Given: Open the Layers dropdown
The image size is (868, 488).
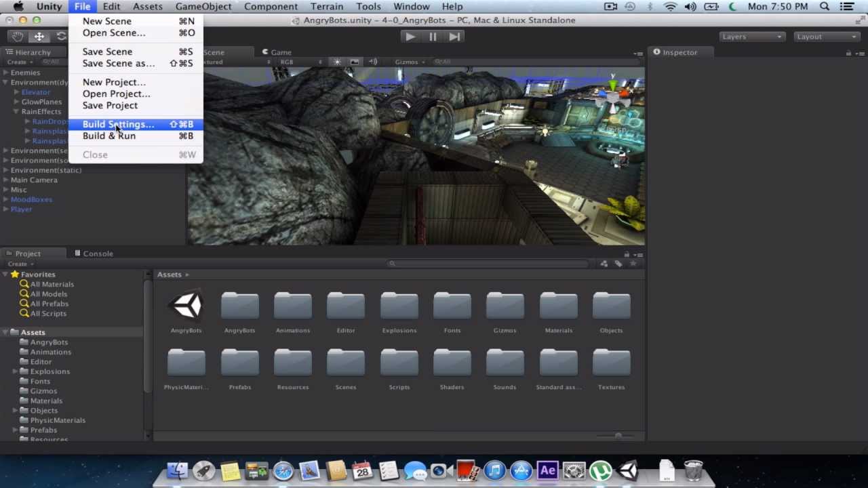Looking at the screenshot, I should [751, 37].
